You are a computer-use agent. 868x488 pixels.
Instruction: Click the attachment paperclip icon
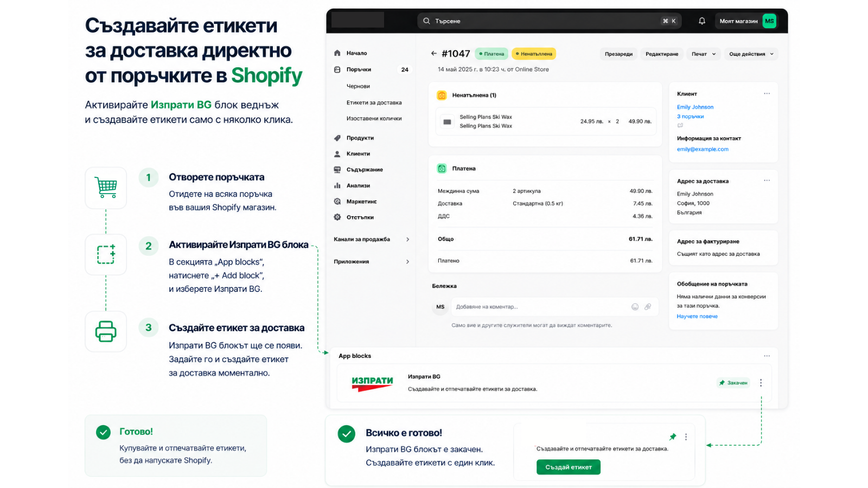648,307
